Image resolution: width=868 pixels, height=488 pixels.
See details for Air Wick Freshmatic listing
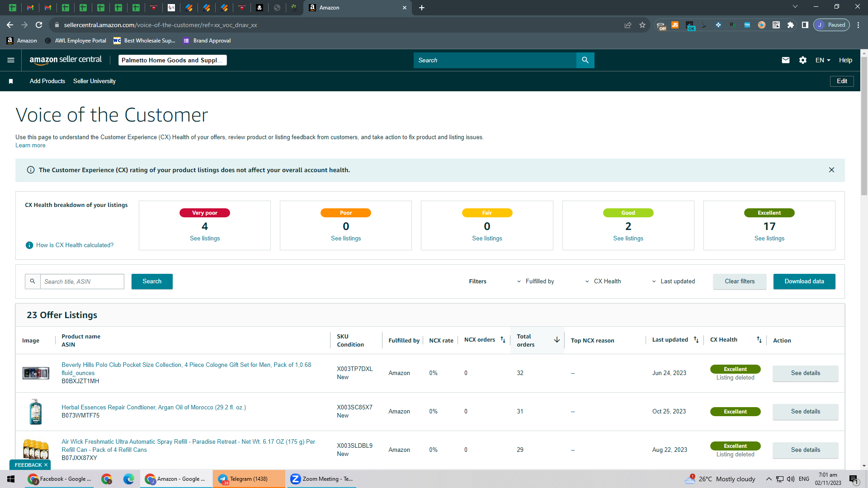[805, 450]
